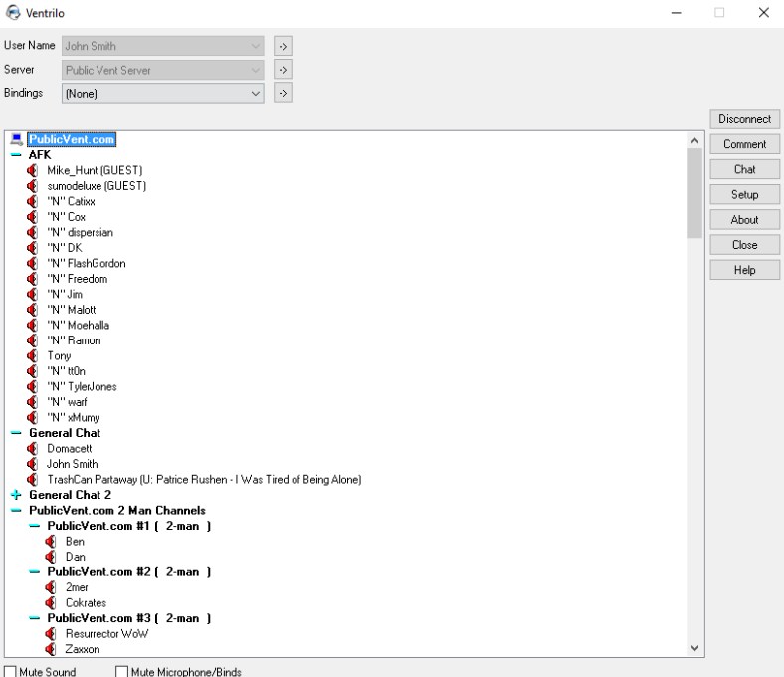This screenshot has width=784, height=677.
Task: Click the speaker icon next to "N" Ramon
Action: pos(32,340)
